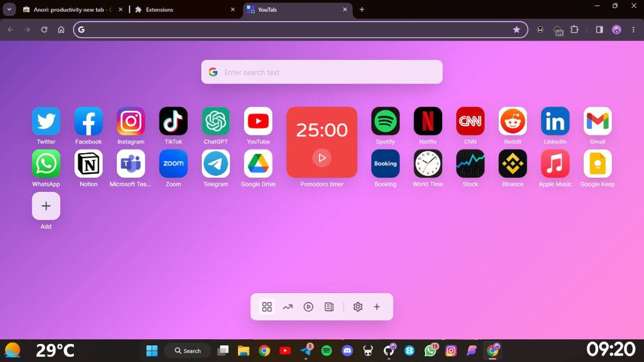
Task: Open the YouTube shortcut tile
Action: [x=258, y=121]
